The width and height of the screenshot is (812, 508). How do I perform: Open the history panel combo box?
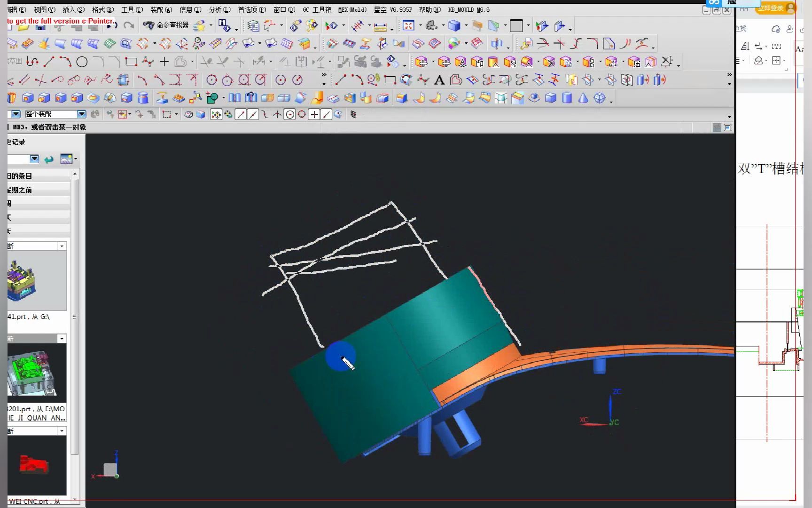coord(23,159)
